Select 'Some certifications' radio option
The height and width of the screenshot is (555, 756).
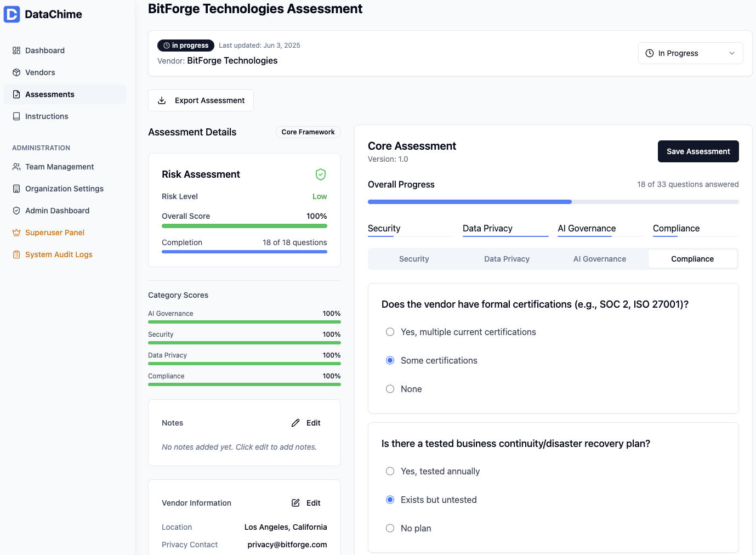390,360
